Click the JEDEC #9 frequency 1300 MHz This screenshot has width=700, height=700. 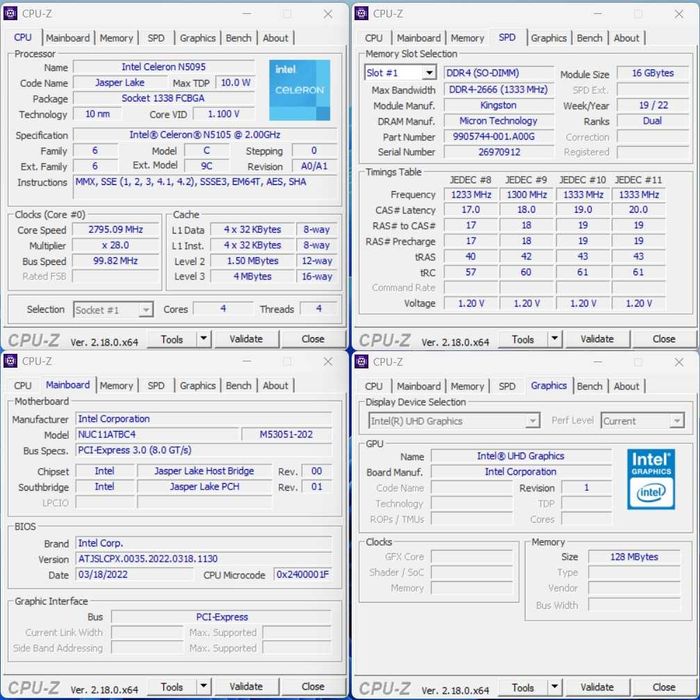tap(527, 195)
